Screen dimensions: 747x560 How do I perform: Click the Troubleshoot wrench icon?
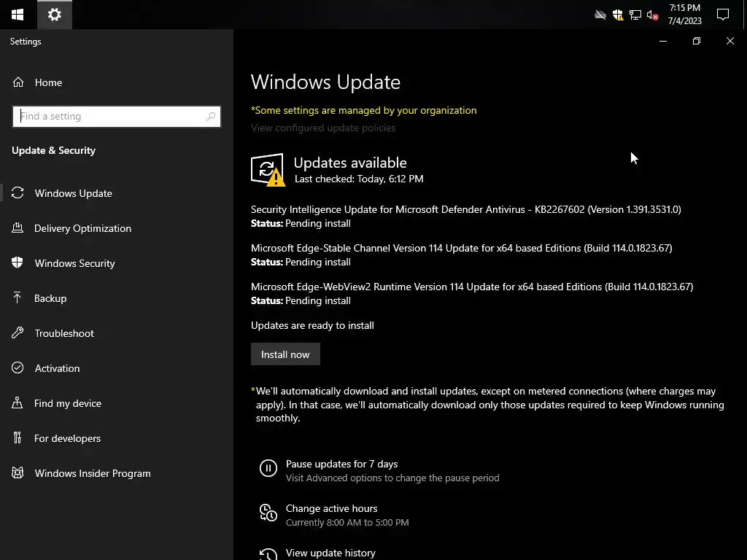click(x=18, y=332)
